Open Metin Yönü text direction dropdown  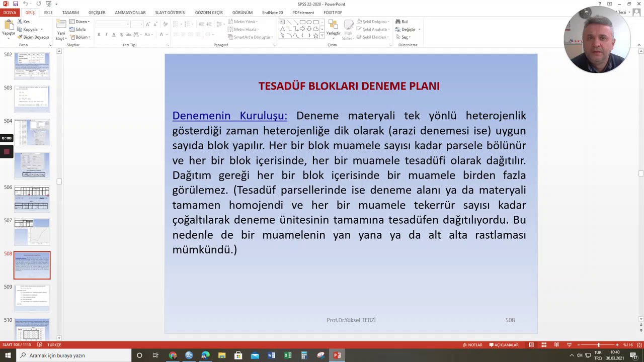pos(244,22)
